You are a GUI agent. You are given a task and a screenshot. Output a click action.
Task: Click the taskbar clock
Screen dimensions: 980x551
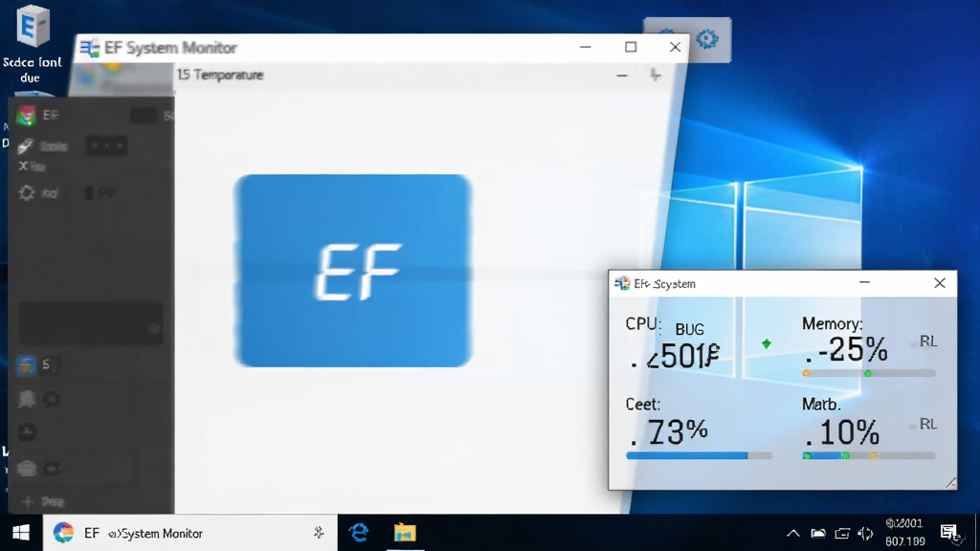905,532
